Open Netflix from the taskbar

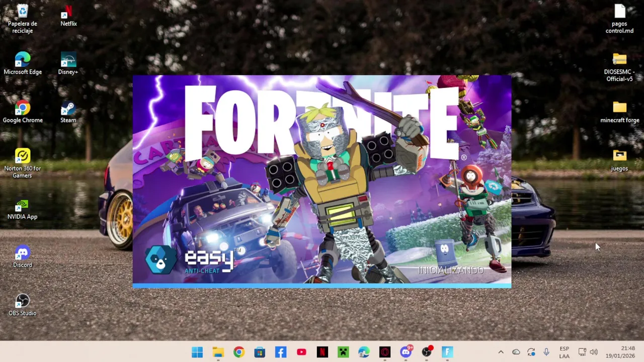323,352
